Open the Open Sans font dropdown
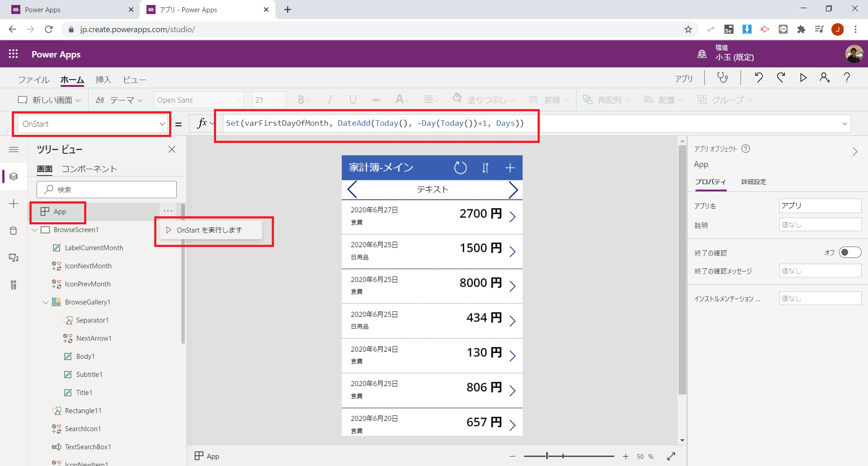 pos(198,100)
